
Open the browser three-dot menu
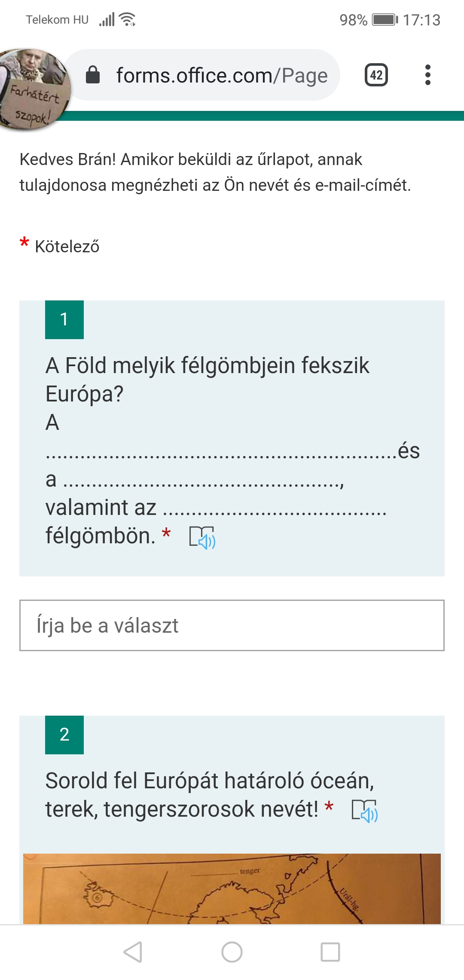(427, 75)
